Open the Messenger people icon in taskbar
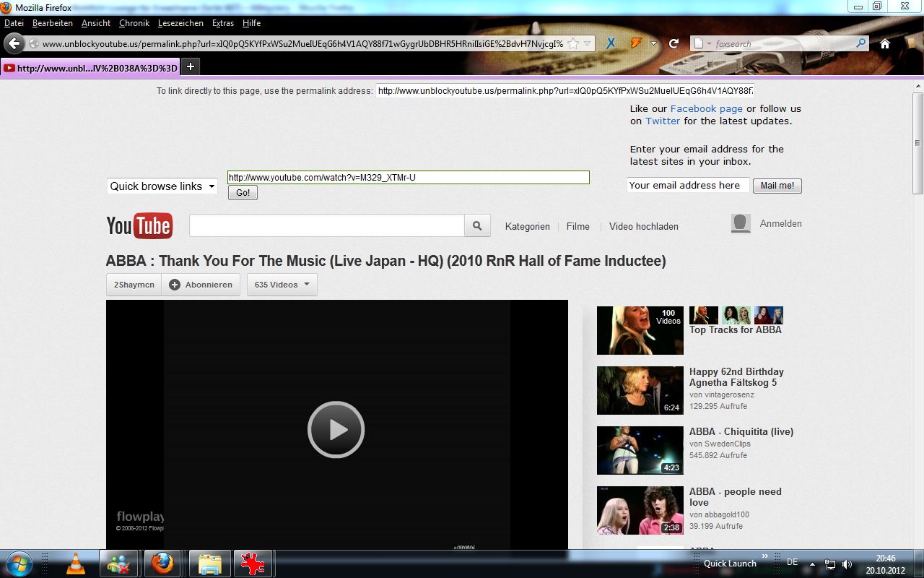This screenshot has width=924, height=578. 118,563
